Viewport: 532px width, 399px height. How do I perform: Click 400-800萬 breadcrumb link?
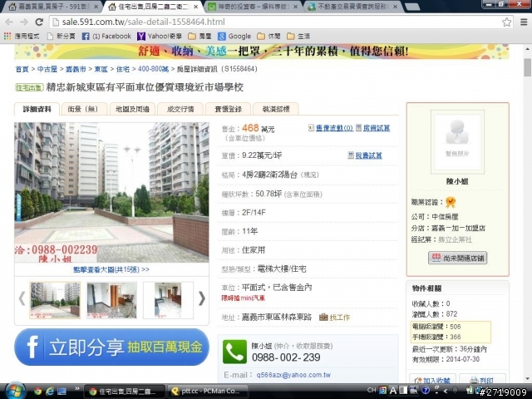point(153,69)
